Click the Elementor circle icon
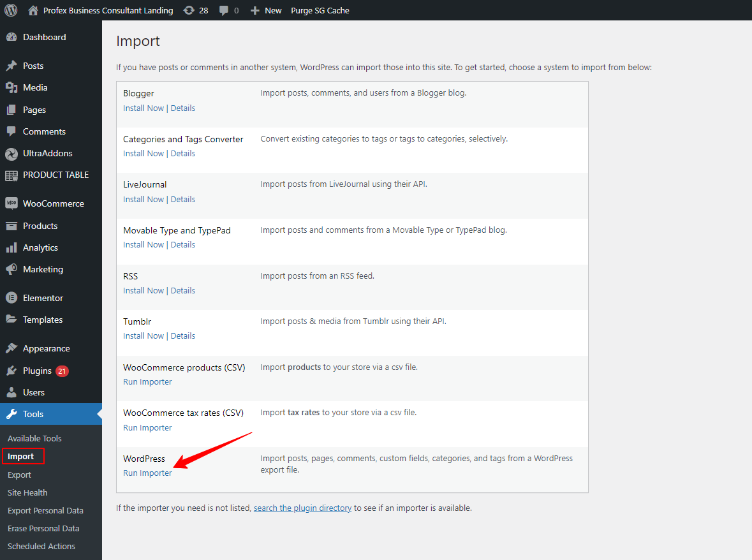752x560 pixels. coord(11,298)
